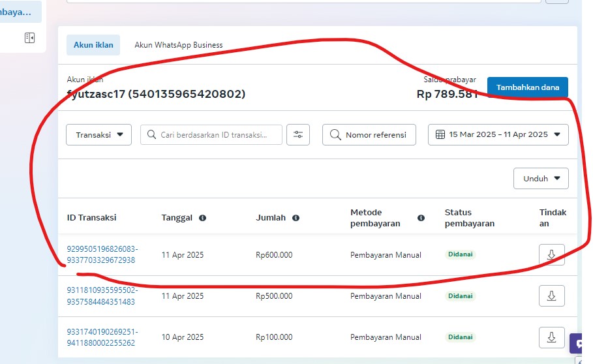Switch to the Akun WhatsApp Business tab
Screen dimensions: 593x364
(178, 45)
